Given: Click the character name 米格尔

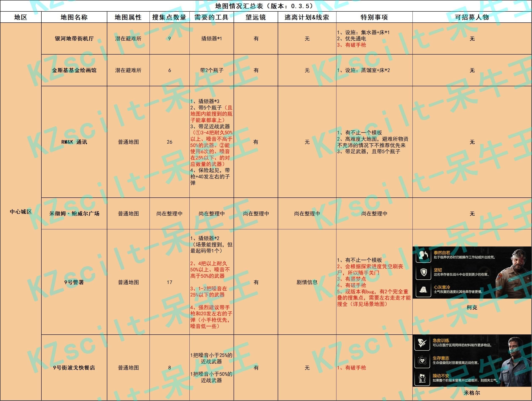Looking at the screenshot, I should coord(472,393).
